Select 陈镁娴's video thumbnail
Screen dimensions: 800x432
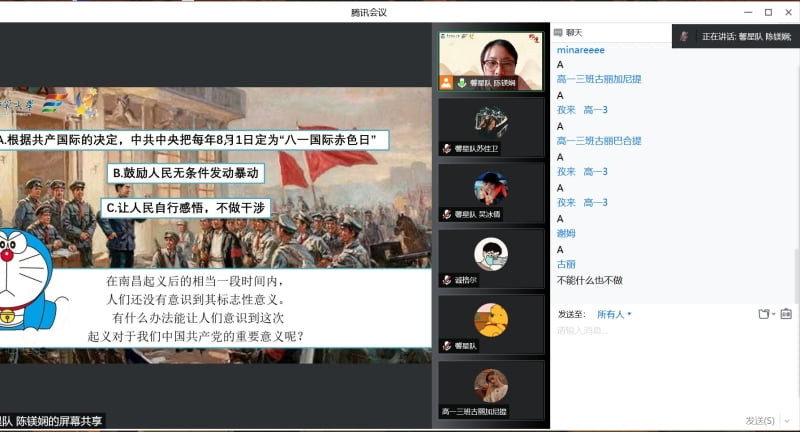point(491,61)
